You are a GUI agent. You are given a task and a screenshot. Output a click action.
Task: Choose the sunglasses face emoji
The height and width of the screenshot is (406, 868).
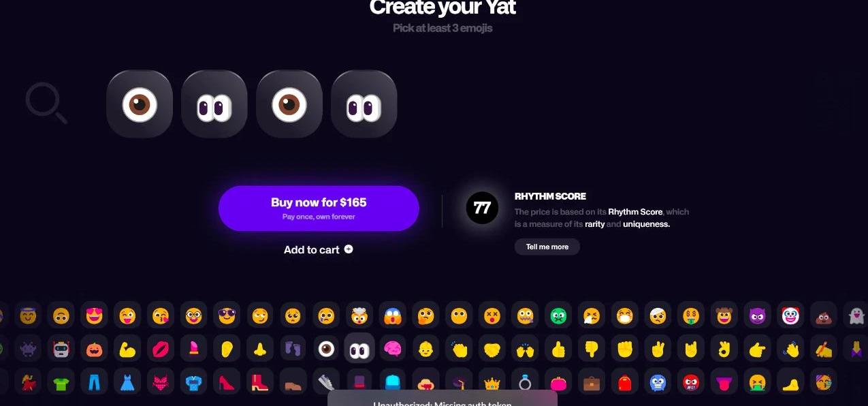[x=227, y=315]
